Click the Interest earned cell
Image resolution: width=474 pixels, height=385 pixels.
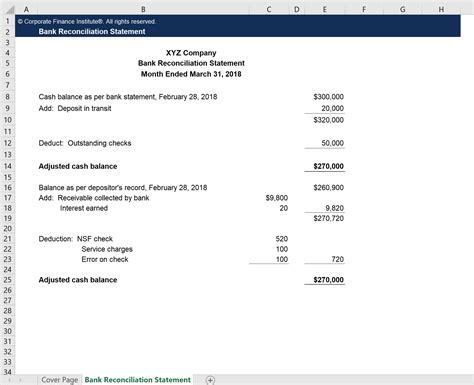[x=84, y=208]
